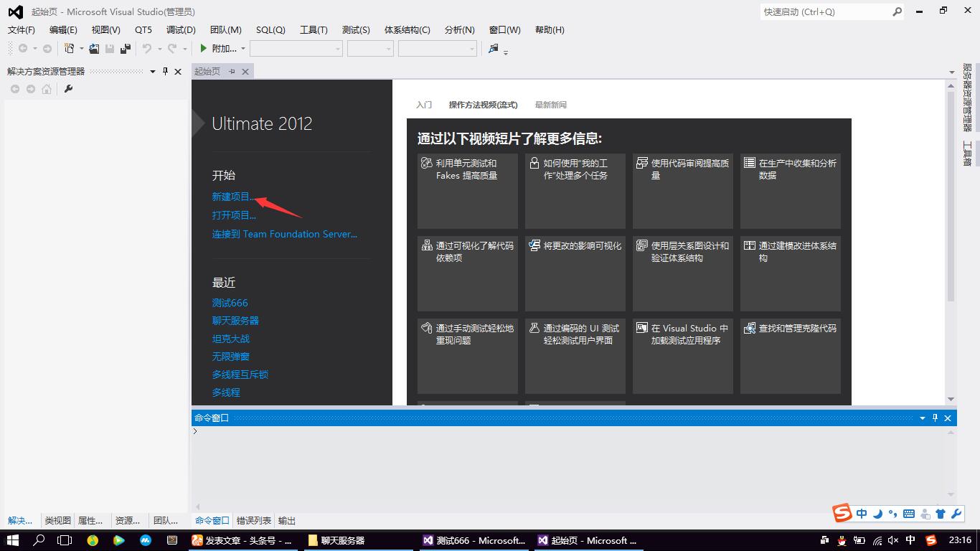Open Sogou input toolbox wrench icon
980x551 pixels.
(x=956, y=514)
